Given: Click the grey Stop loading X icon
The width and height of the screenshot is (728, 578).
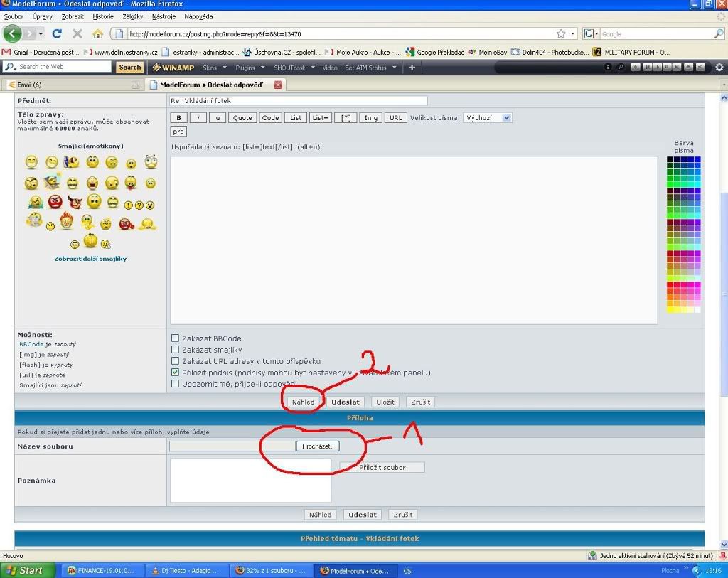Looking at the screenshot, I should tap(77, 33).
